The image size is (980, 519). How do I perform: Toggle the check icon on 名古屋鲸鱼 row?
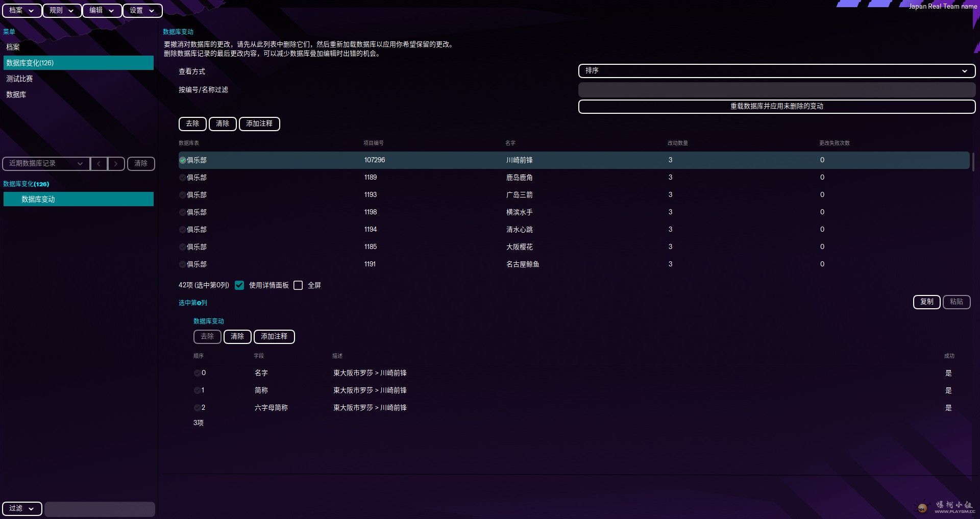(183, 264)
